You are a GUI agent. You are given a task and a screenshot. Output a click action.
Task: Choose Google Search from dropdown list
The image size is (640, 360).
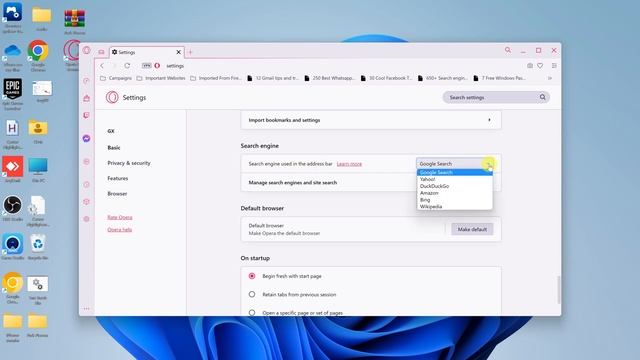(455, 172)
